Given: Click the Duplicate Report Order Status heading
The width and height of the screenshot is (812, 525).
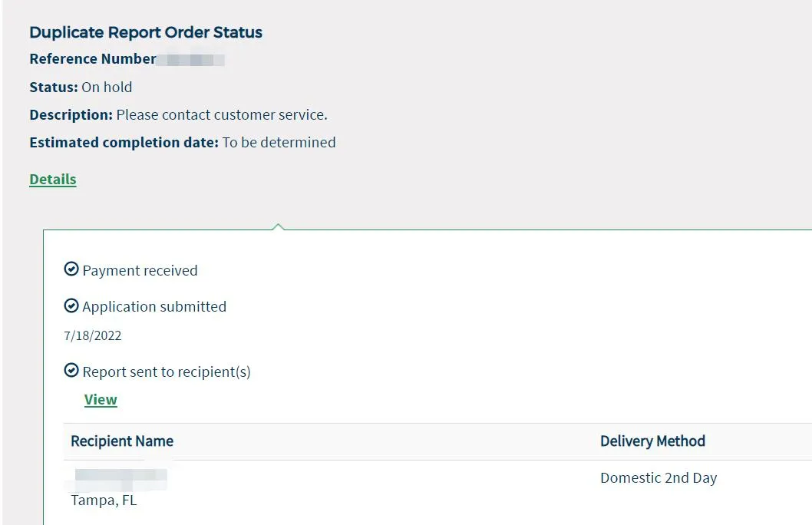Looking at the screenshot, I should tap(146, 32).
